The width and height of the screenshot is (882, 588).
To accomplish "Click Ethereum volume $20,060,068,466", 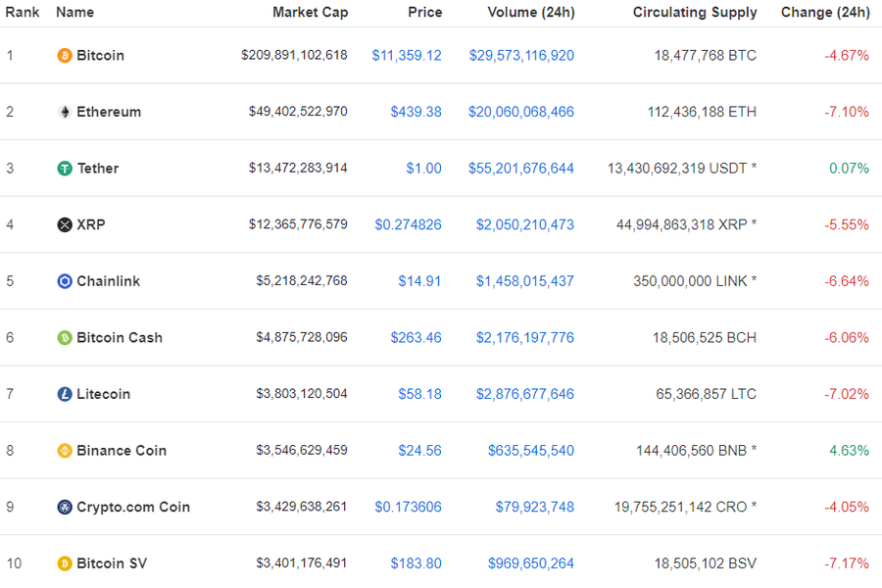I will (521, 112).
